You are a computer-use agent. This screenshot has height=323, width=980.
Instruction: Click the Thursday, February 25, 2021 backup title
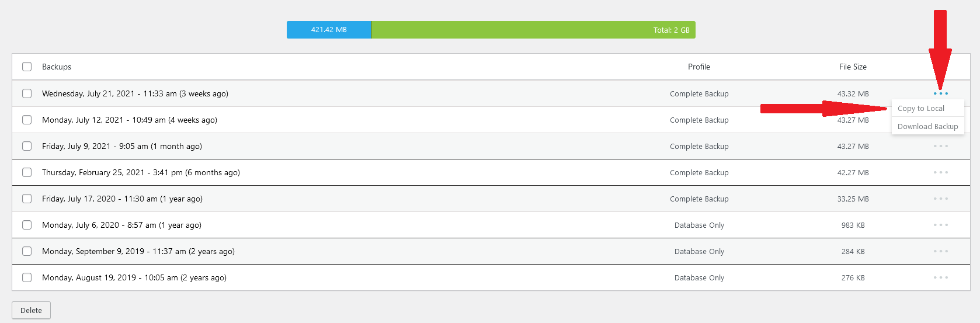(x=141, y=172)
